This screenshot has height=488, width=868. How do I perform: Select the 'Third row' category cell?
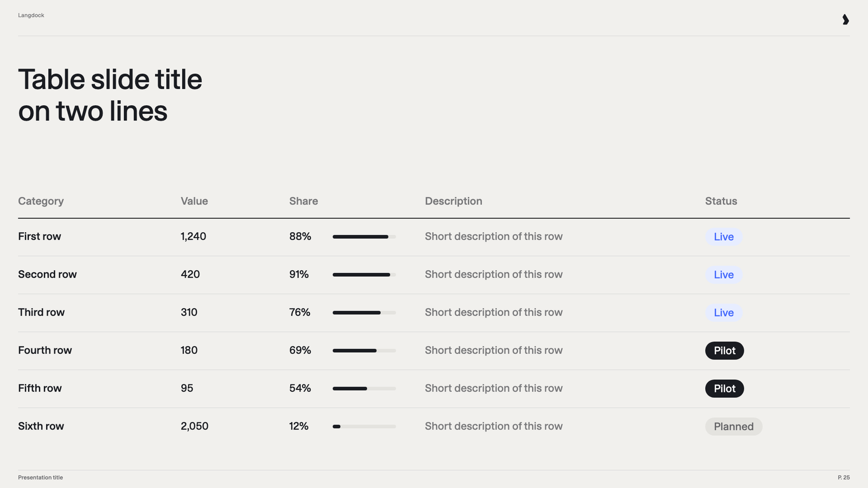(x=41, y=312)
